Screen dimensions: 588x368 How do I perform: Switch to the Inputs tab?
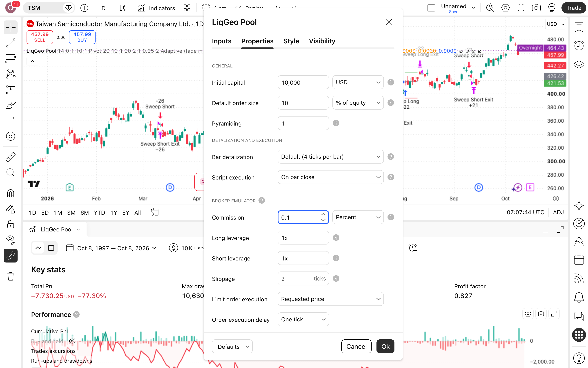coord(222,41)
